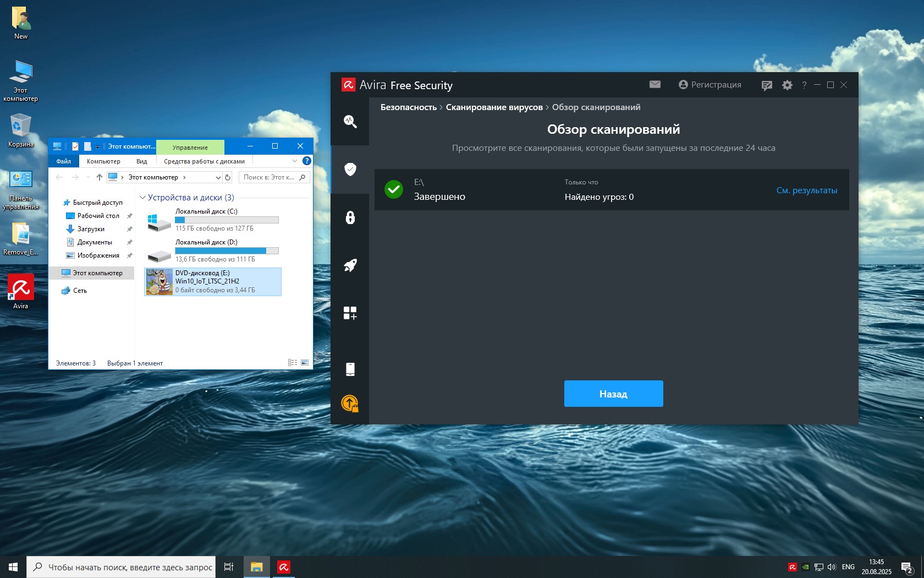Open the Privacy padlock sidebar icon

(350, 217)
